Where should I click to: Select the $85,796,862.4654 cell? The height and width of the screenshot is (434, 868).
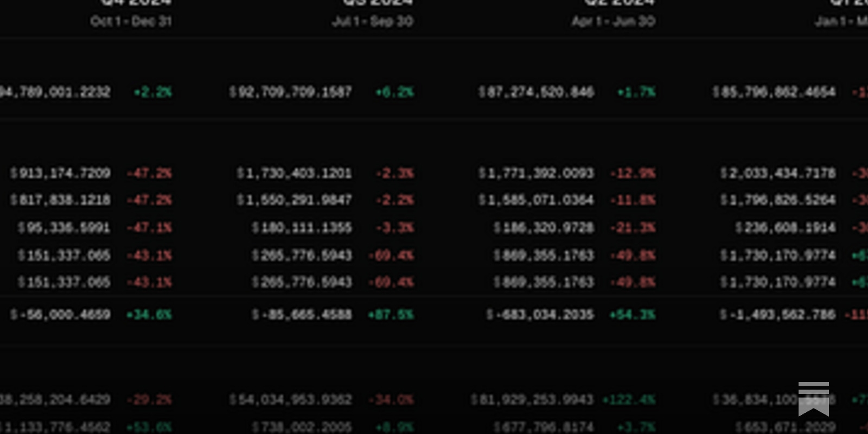774,92
